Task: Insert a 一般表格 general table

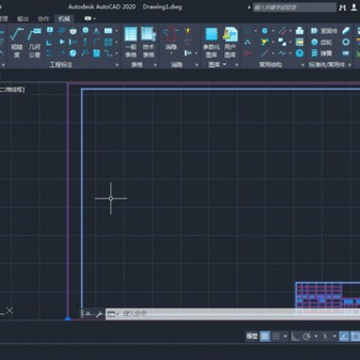Action: [131, 43]
